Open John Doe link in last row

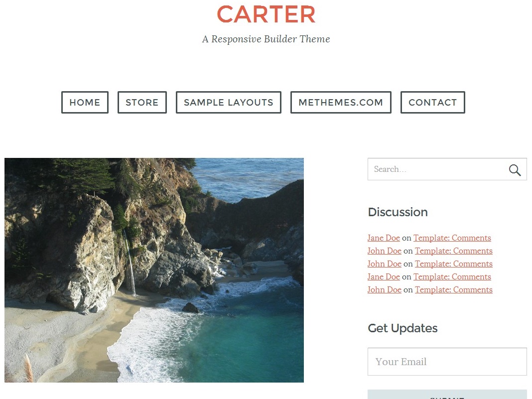385,289
